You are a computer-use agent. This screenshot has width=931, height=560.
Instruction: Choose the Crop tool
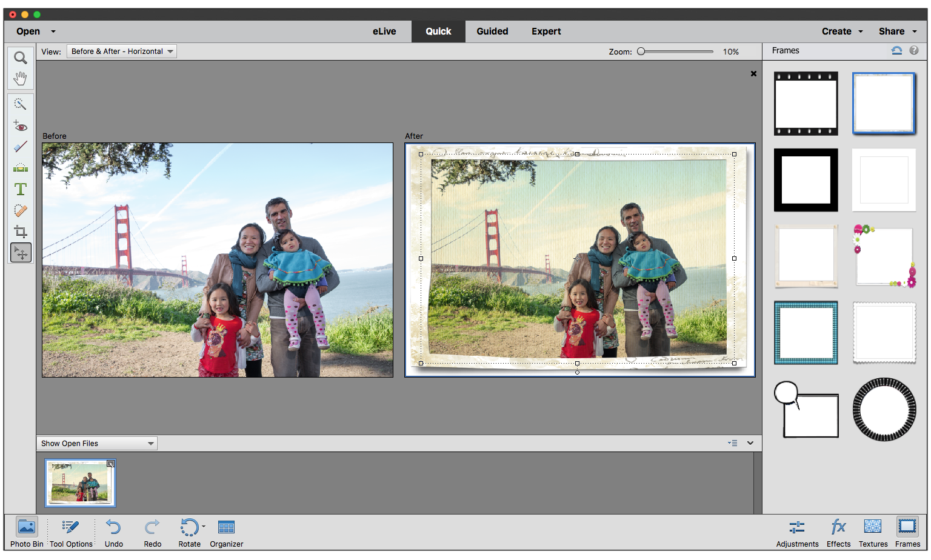pos(21,232)
